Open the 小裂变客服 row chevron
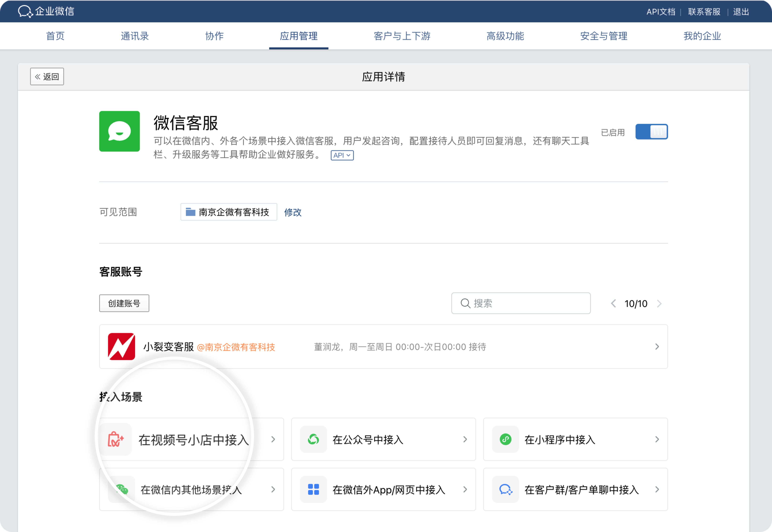Viewport: 772px width, 532px height. [x=657, y=347]
